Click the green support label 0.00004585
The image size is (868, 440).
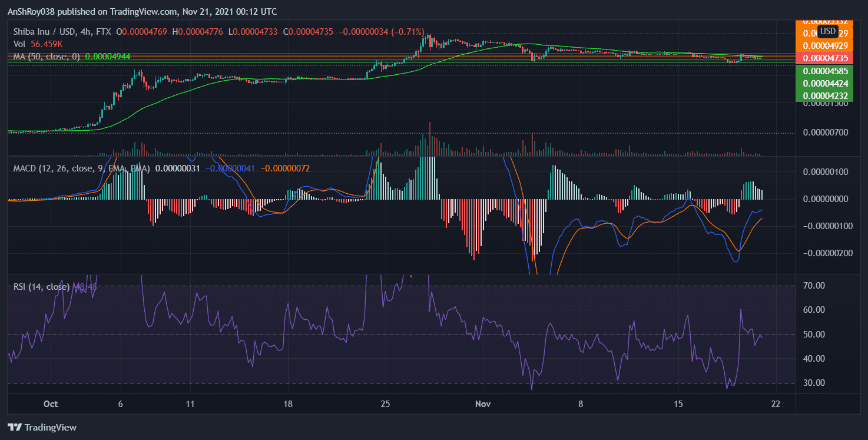(826, 71)
